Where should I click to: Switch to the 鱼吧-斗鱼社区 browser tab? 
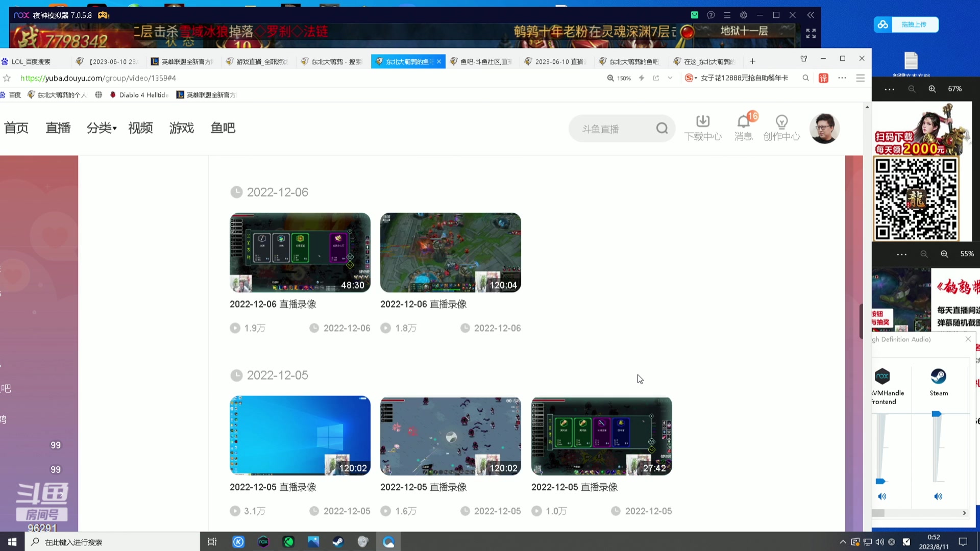coord(480,61)
